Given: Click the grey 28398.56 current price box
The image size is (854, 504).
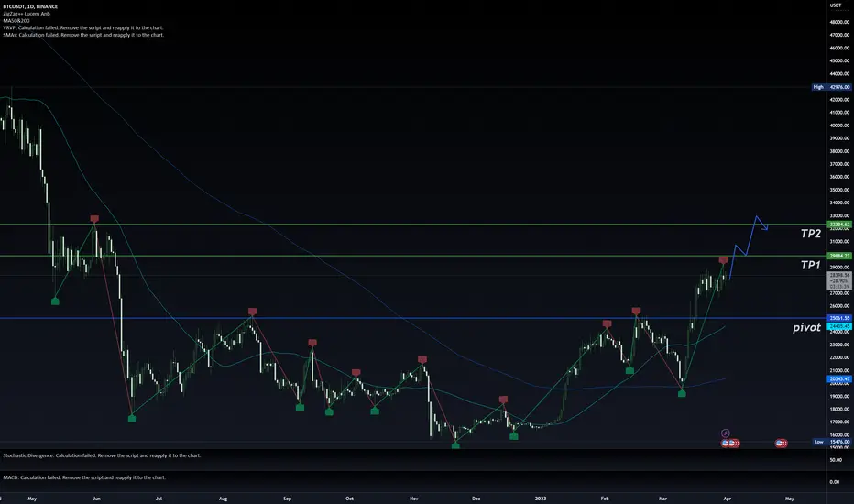Looking at the screenshot, I should coord(838,281).
